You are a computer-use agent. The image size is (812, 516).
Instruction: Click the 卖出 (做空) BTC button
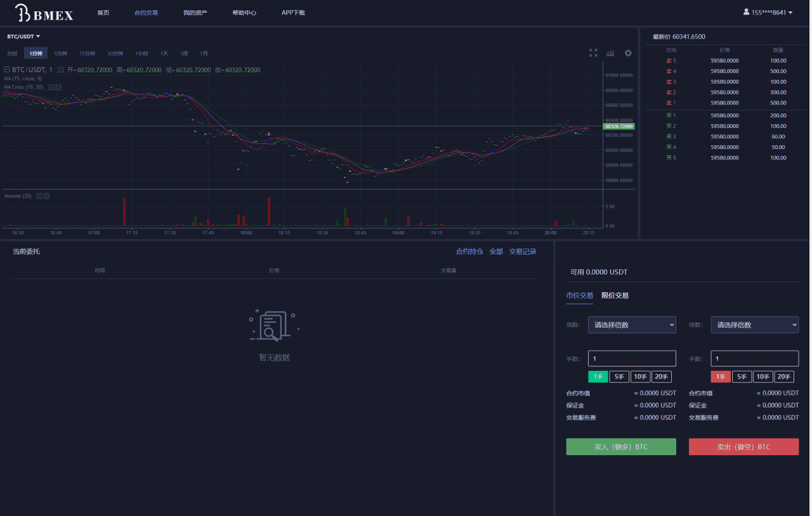pos(743,447)
